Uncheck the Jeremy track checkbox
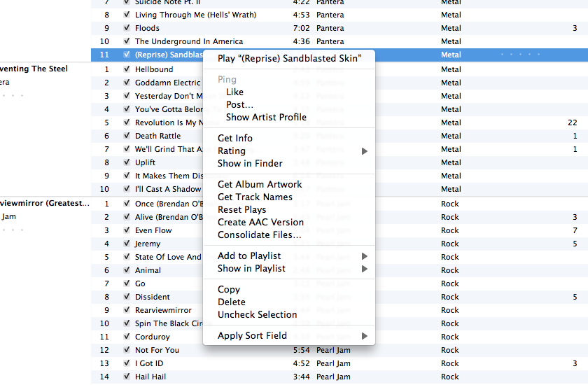The height and width of the screenshot is (385, 588). click(127, 244)
